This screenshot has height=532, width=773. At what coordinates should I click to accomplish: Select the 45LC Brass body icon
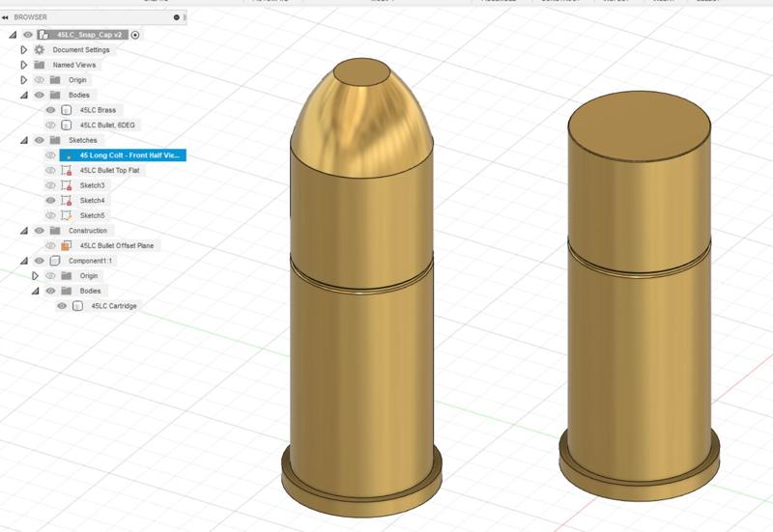67,110
